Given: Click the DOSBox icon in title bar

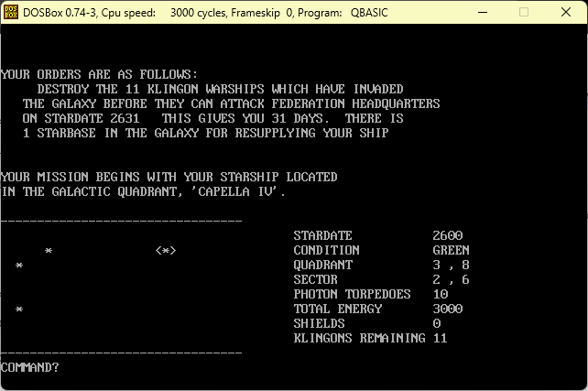Looking at the screenshot, I should 11,13.
